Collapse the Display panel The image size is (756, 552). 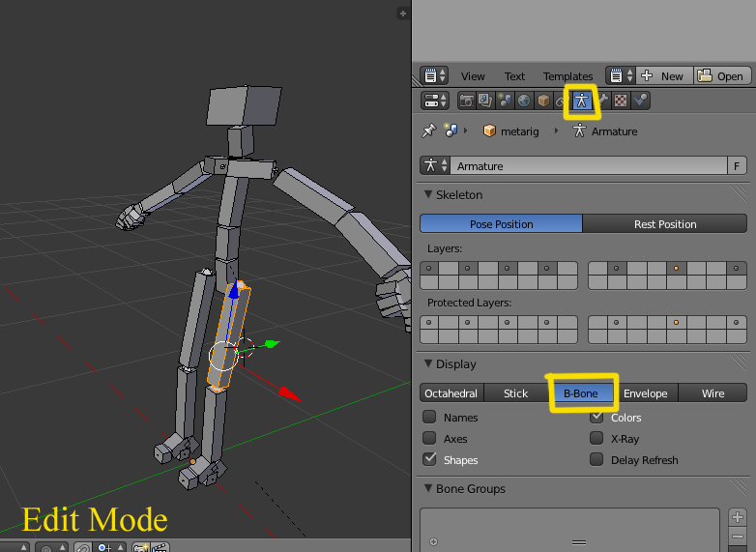tap(428, 363)
